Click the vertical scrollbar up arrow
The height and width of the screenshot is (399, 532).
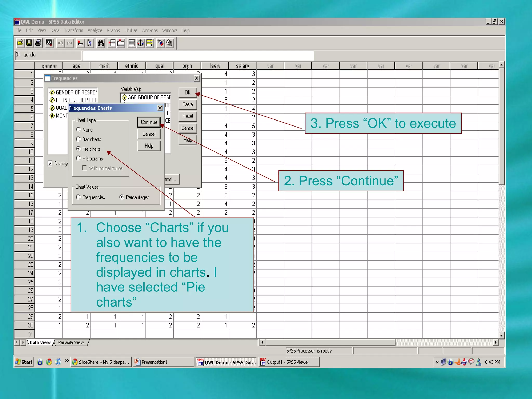(x=501, y=65)
